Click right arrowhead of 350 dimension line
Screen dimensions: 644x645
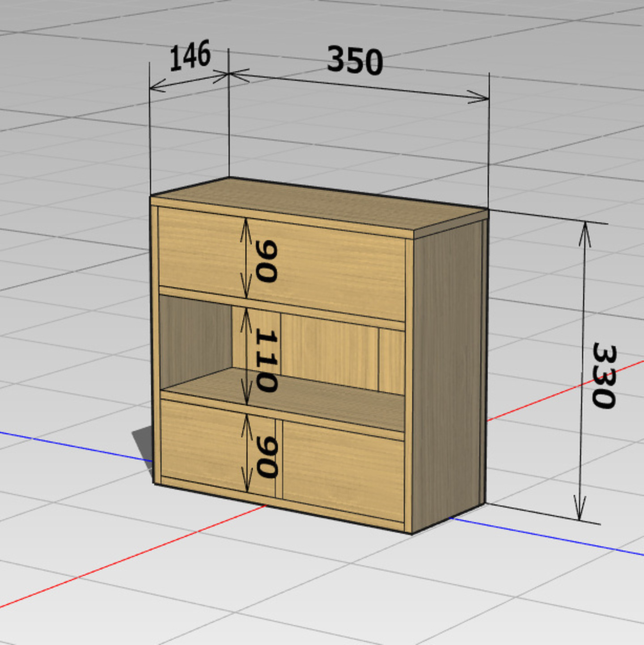pos(479,97)
